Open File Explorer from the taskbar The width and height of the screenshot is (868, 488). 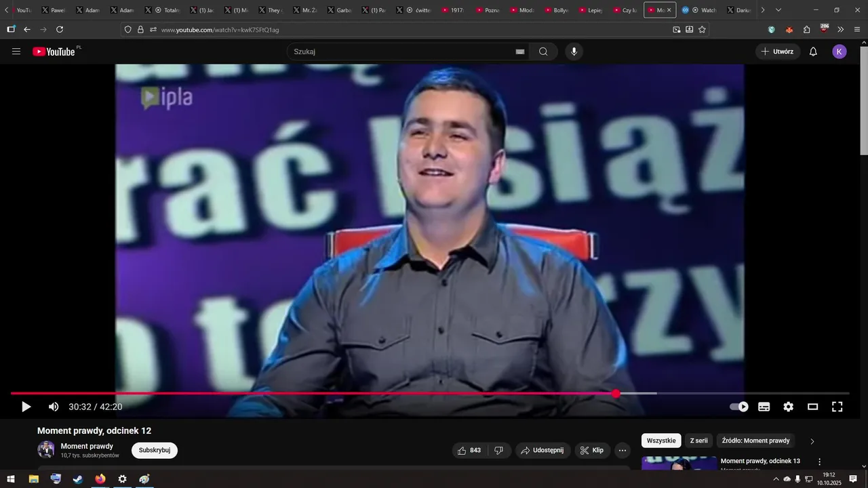[33, 479]
